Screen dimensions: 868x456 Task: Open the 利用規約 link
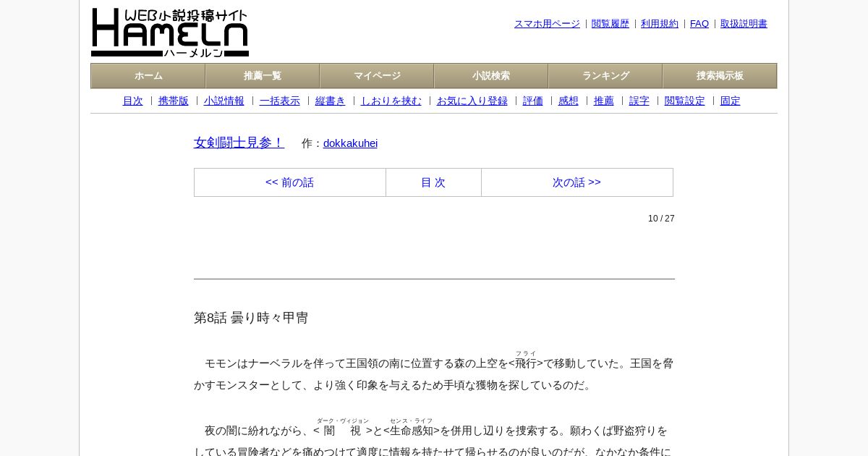click(660, 24)
